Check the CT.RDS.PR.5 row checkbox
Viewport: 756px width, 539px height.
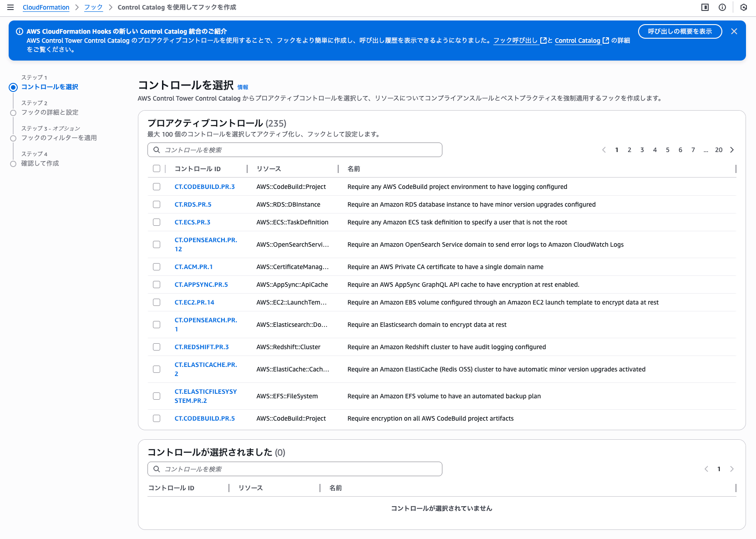point(157,204)
